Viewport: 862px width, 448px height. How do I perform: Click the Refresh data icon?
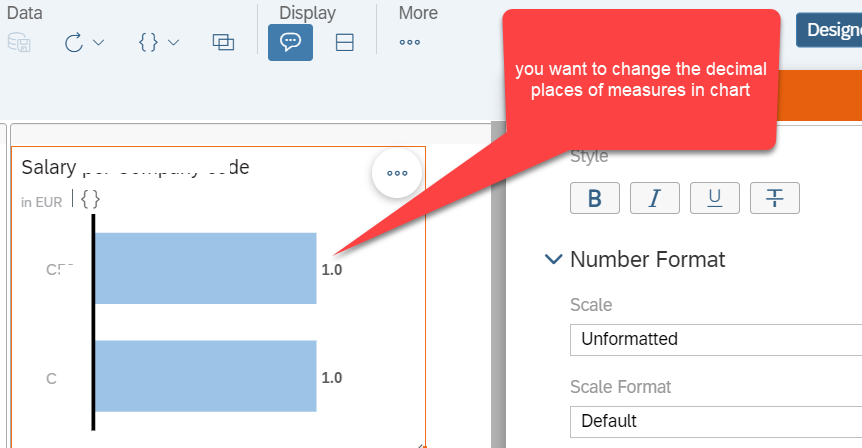[74, 42]
